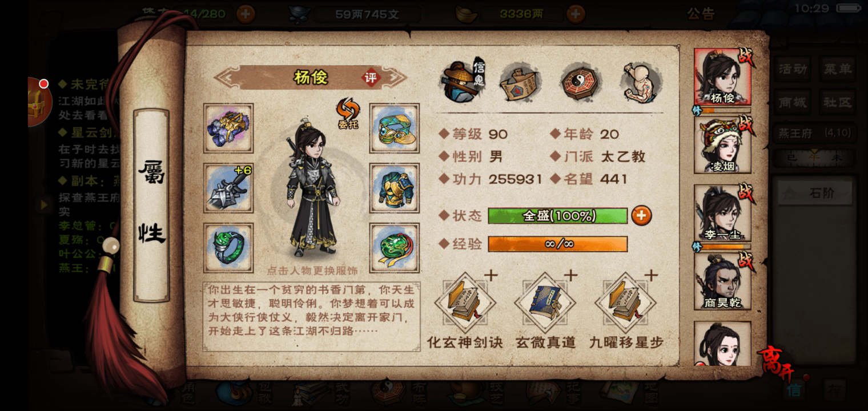Open the 化玄神剑诀 skill book

tap(465, 303)
